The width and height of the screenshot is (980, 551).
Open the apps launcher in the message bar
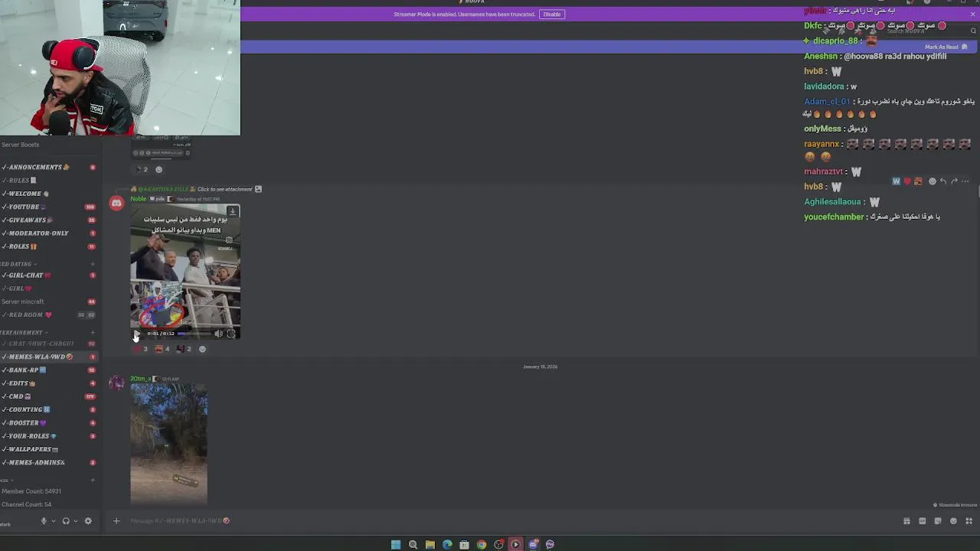[969, 521]
